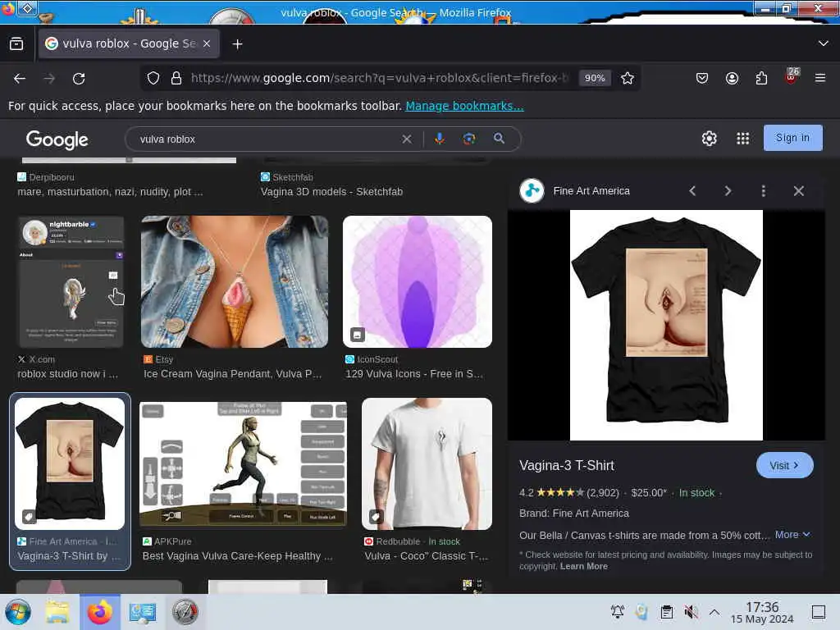
Task: Show previous image in preview panel
Action: [692, 191]
